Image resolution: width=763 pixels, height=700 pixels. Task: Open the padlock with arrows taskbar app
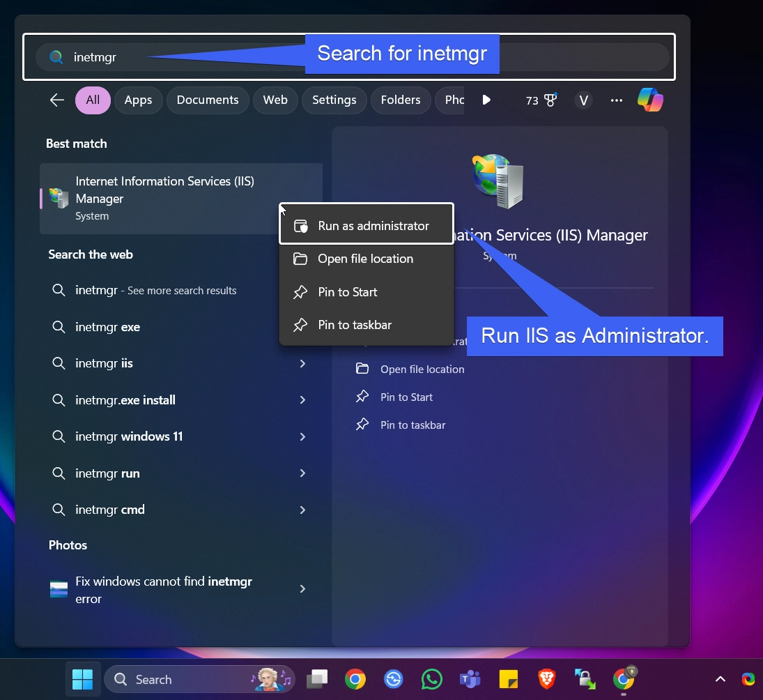click(585, 679)
